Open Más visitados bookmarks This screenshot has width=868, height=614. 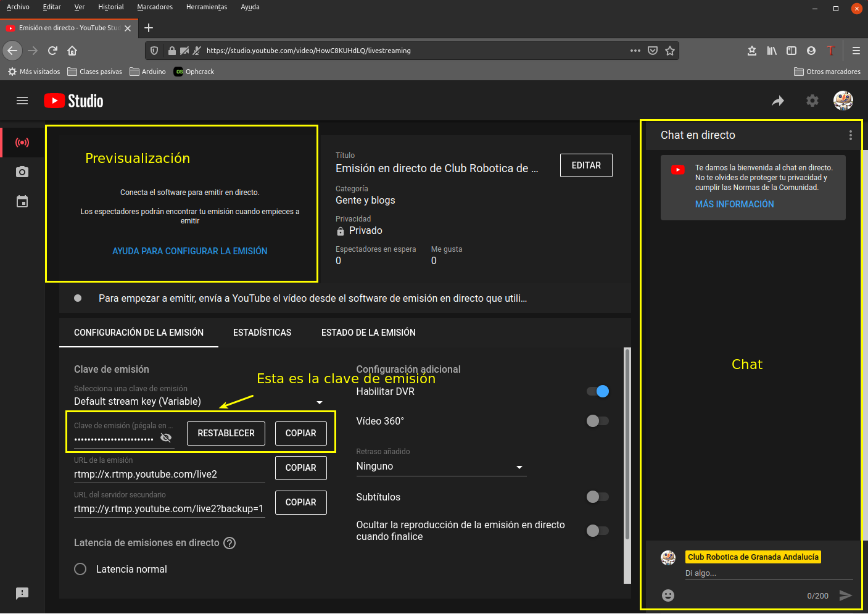[x=34, y=72]
